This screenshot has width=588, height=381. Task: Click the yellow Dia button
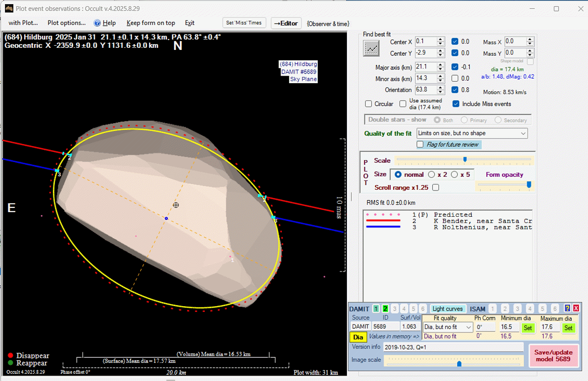tap(358, 337)
